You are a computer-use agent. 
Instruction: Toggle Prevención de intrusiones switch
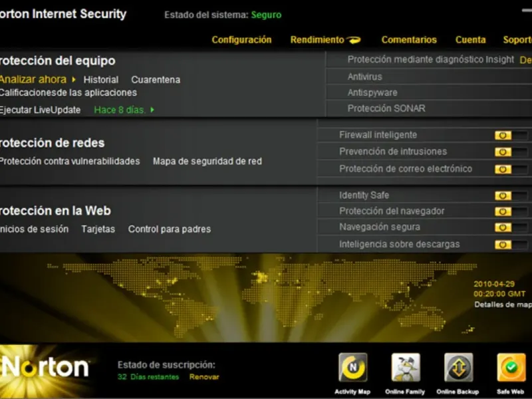pos(511,152)
